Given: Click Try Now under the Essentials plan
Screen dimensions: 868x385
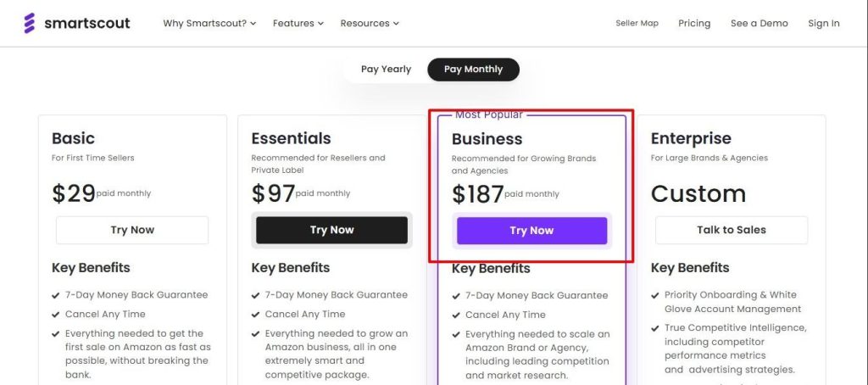Looking at the screenshot, I should click(331, 230).
